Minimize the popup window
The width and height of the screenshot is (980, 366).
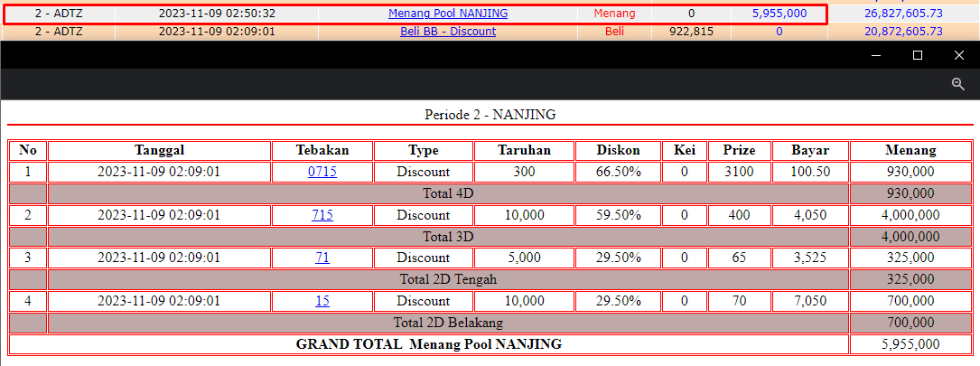[x=876, y=55]
